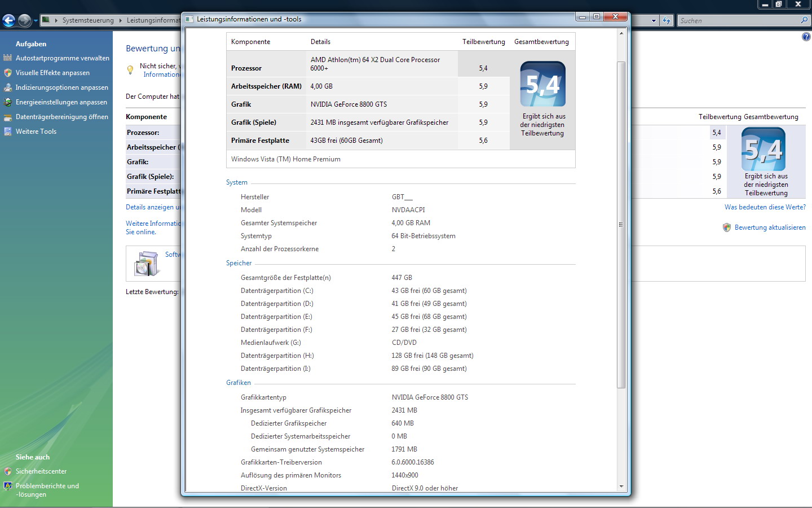812x508 pixels.
Task: Click the blue help question mark icon
Action: (806, 37)
